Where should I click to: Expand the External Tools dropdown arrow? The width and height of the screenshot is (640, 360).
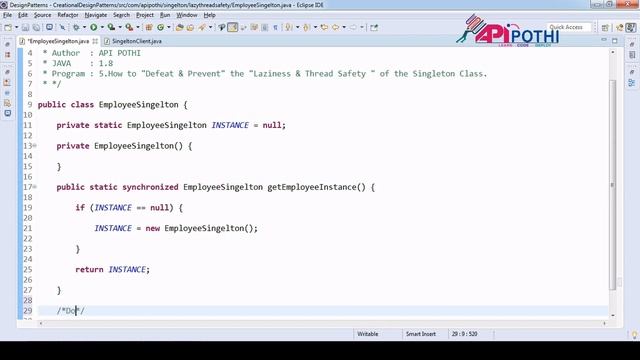(138, 27)
